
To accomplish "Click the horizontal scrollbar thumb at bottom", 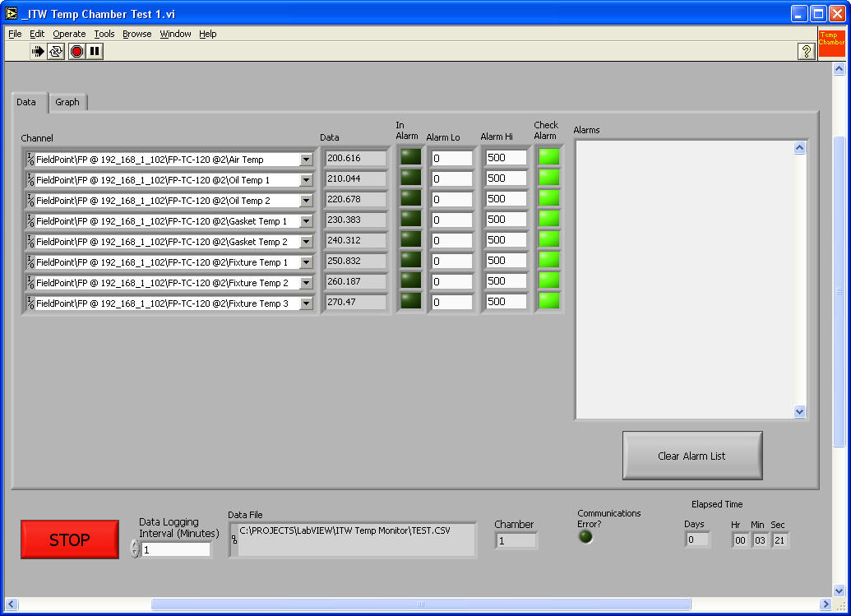I will [x=420, y=604].
